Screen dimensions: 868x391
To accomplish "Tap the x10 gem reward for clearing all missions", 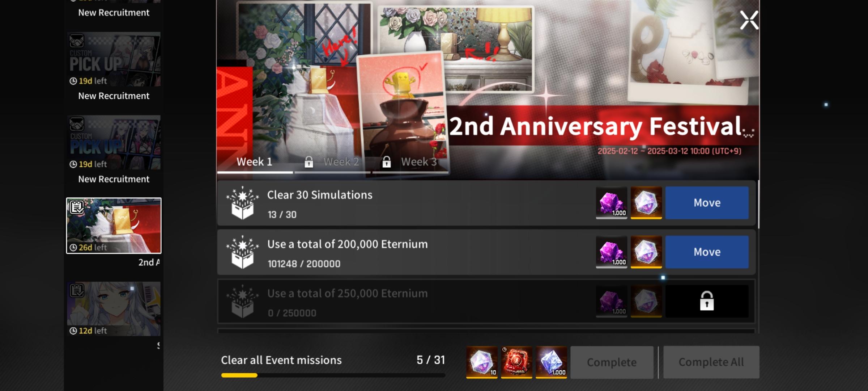I will tap(482, 362).
